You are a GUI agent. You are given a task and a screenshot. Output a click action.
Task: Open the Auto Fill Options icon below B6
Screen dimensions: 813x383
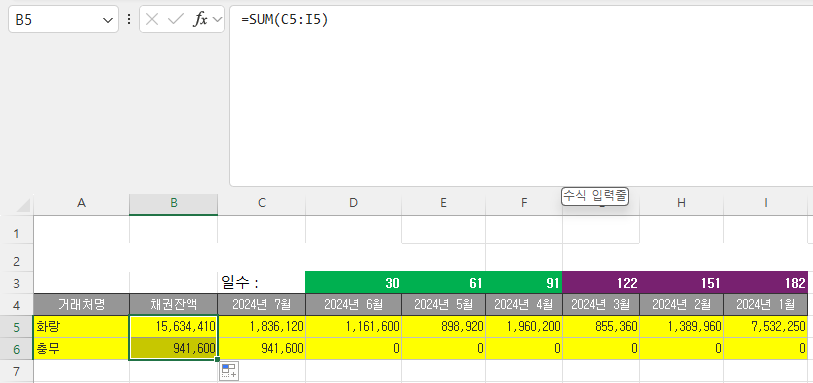[229, 371]
